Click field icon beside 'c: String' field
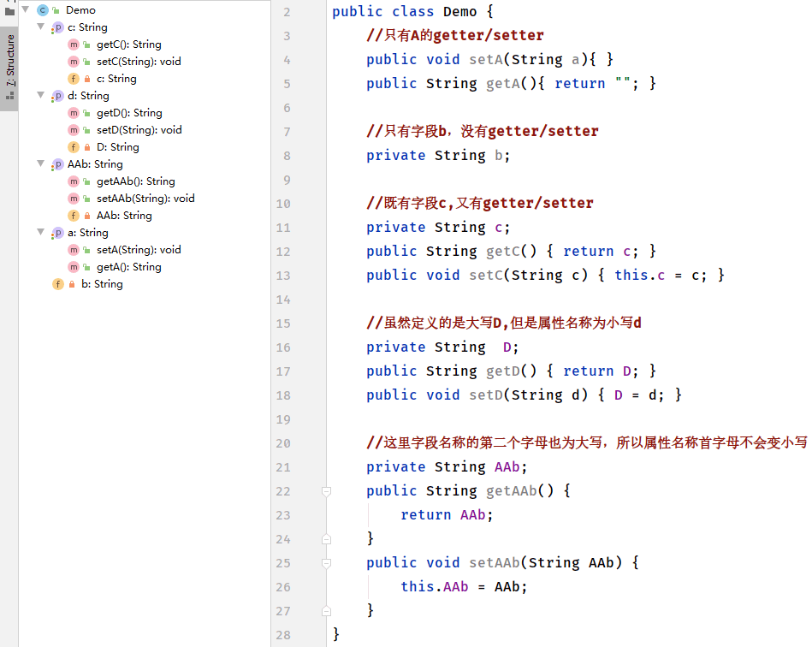The height and width of the screenshot is (647, 812). [x=74, y=79]
